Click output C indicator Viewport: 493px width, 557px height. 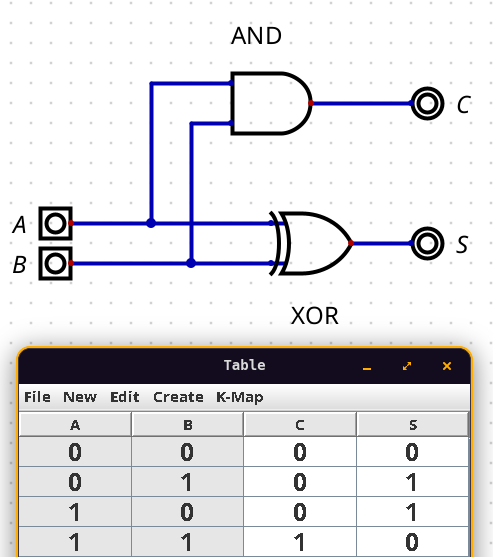coord(427,103)
